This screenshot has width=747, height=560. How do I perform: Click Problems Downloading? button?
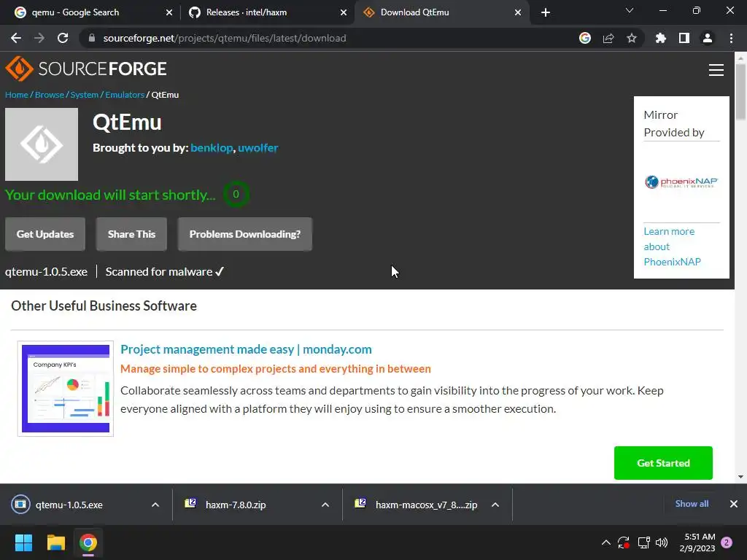click(x=245, y=234)
